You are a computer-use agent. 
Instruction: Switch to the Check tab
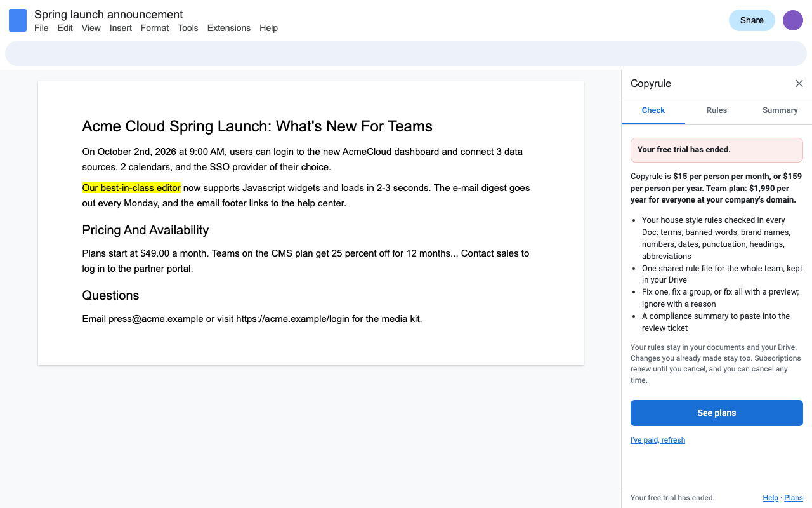click(653, 110)
